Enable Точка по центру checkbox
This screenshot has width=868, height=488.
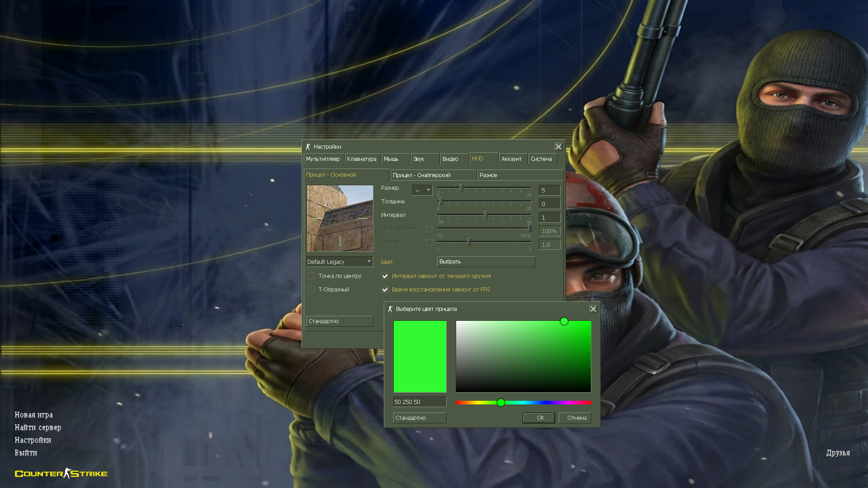tap(311, 276)
